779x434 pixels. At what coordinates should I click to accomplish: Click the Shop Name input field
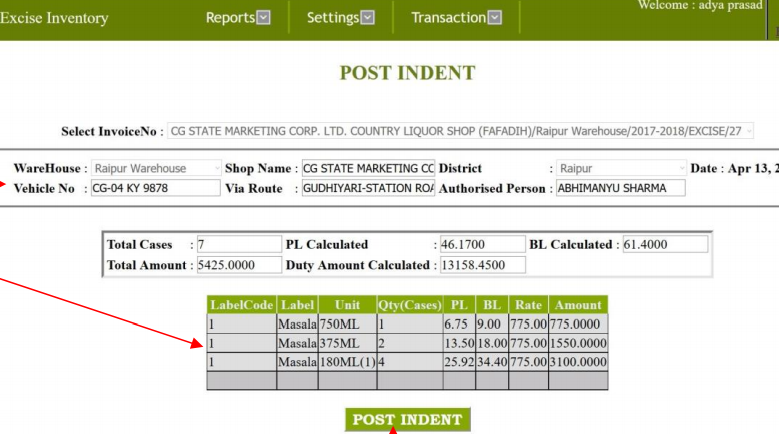click(x=368, y=168)
